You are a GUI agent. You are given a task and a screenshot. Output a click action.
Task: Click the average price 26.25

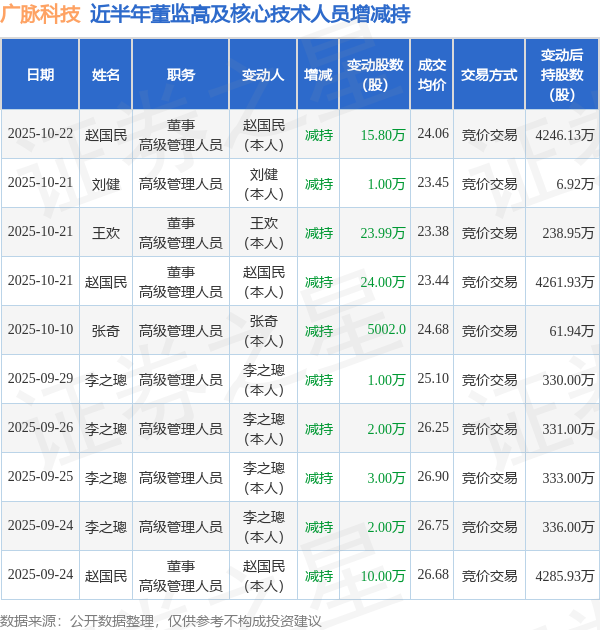(433, 428)
